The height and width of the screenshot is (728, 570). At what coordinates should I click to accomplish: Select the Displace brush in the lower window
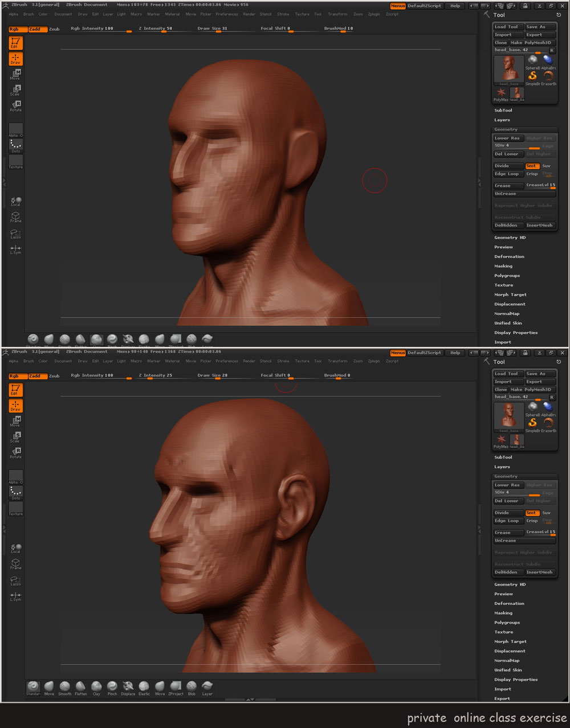pyautogui.click(x=128, y=687)
